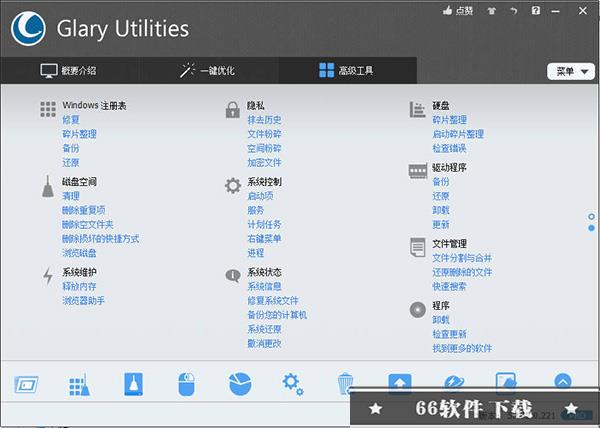Click 备份 under Windows 注册表

point(71,148)
